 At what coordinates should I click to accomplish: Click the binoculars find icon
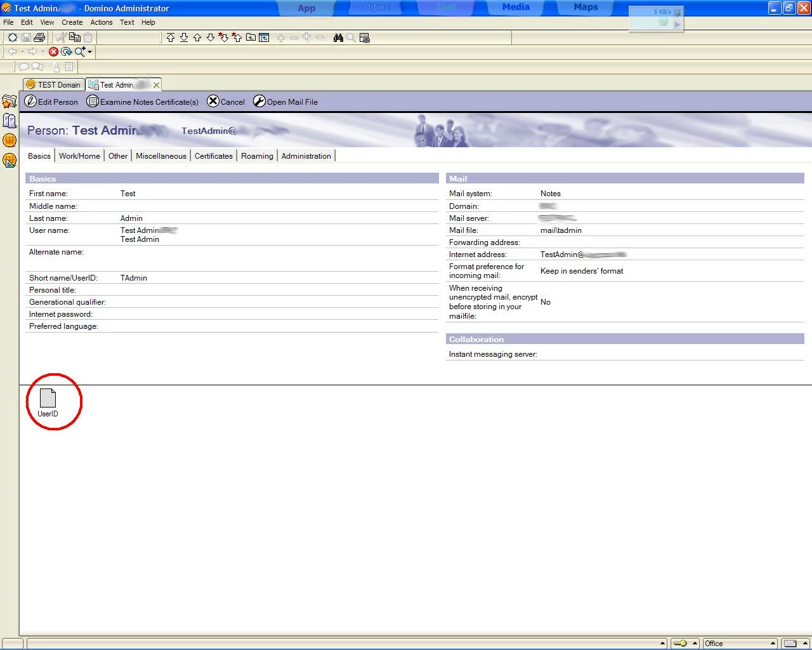pyautogui.click(x=338, y=37)
